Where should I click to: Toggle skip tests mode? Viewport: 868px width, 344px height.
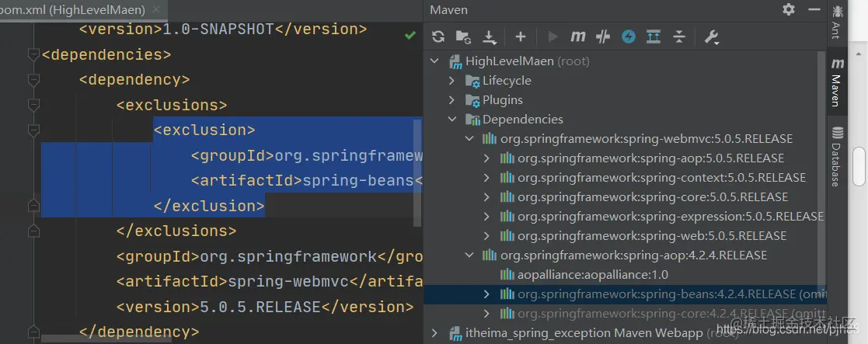pyautogui.click(x=603, y=37)
